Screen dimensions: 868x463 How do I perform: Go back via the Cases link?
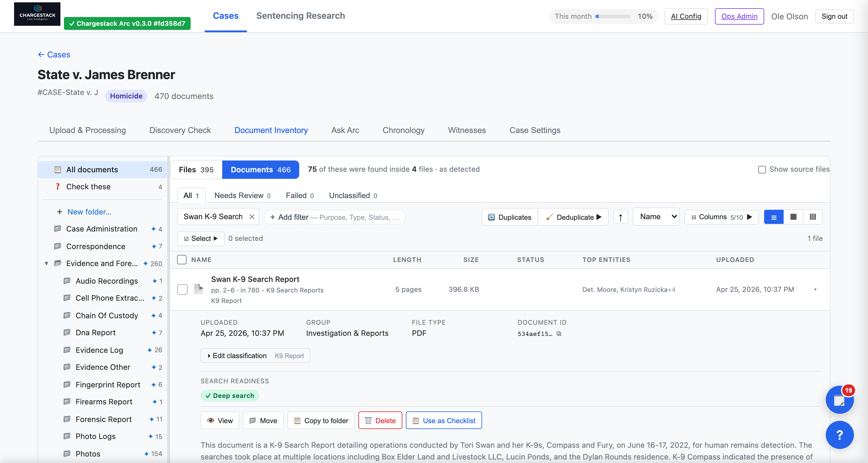tap(54, 55)
